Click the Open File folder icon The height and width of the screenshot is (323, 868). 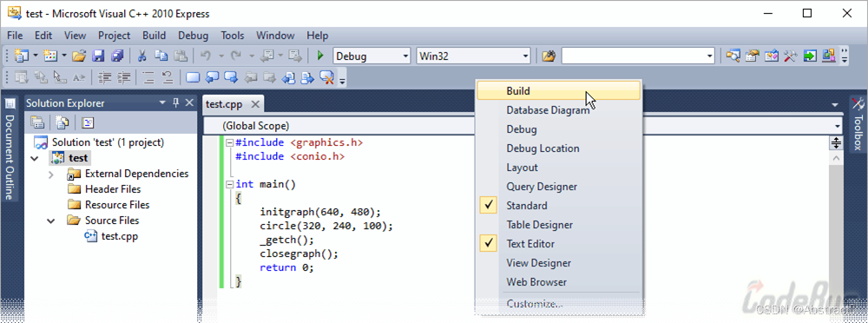(x=79, y=56)
